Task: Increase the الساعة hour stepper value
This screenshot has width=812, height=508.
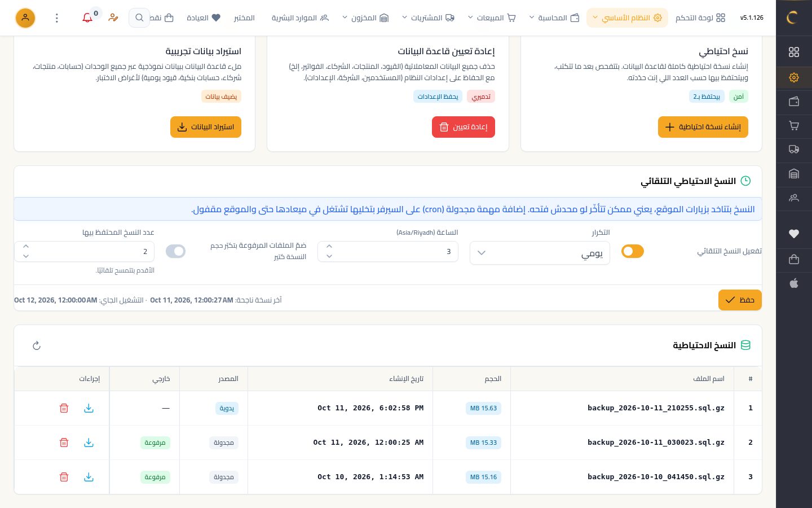Action: (x=329, y=247)
